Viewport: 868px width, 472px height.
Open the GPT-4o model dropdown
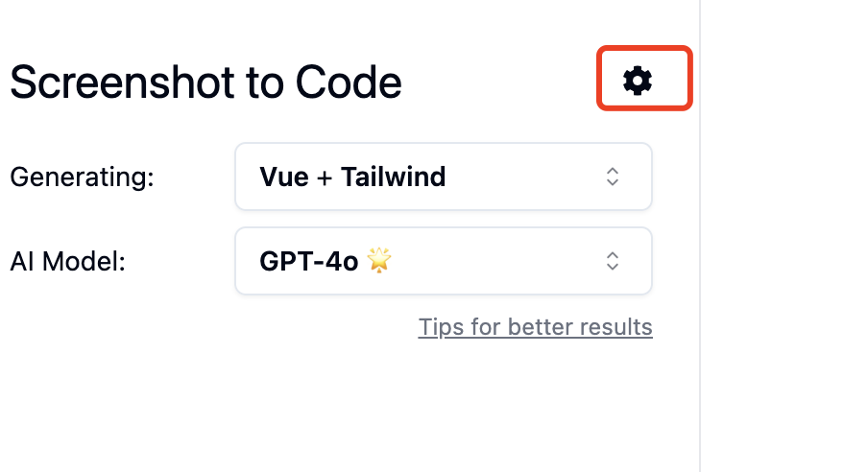click(x=444, y=261)
